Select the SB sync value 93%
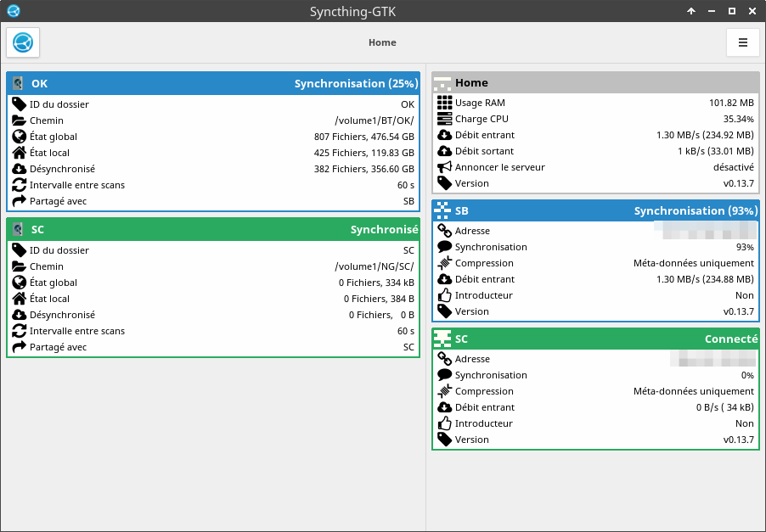Image resolution: width=766 pixels, height=532 pixels. coord(745,247)
